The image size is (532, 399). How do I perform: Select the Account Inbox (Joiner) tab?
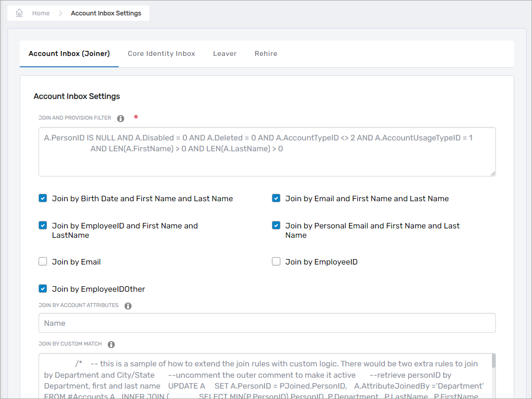pos(69,53)
